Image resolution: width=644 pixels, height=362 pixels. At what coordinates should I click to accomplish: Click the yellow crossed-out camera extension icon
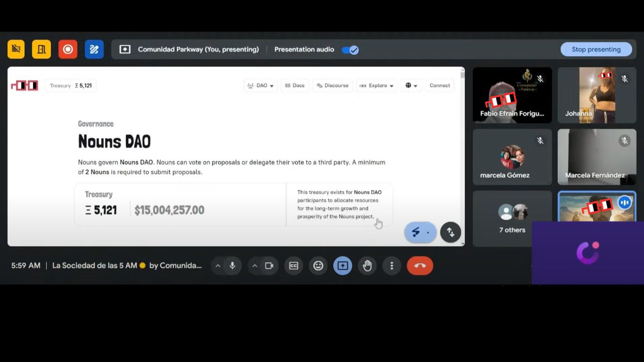pos(16,49)
